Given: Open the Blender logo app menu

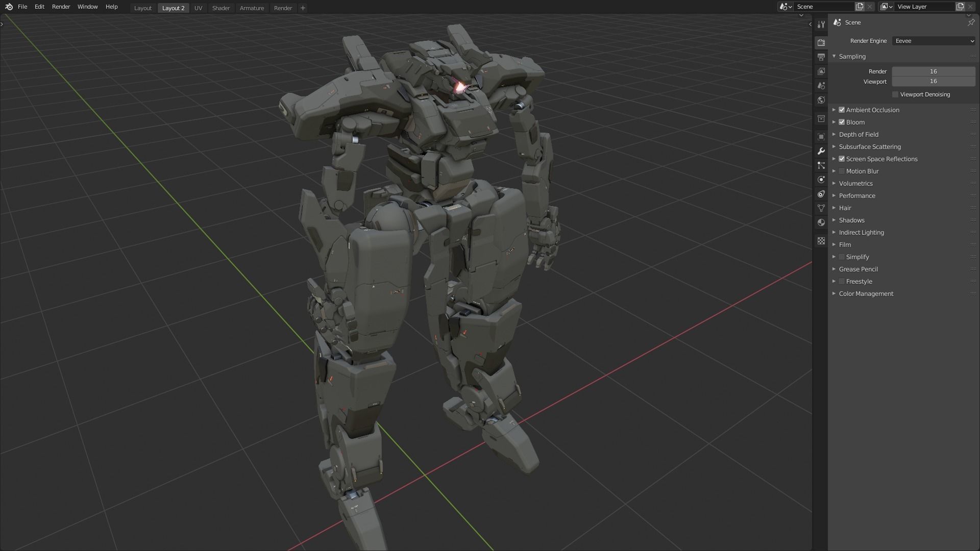Looking at the screenshot, I should point(9,7).
